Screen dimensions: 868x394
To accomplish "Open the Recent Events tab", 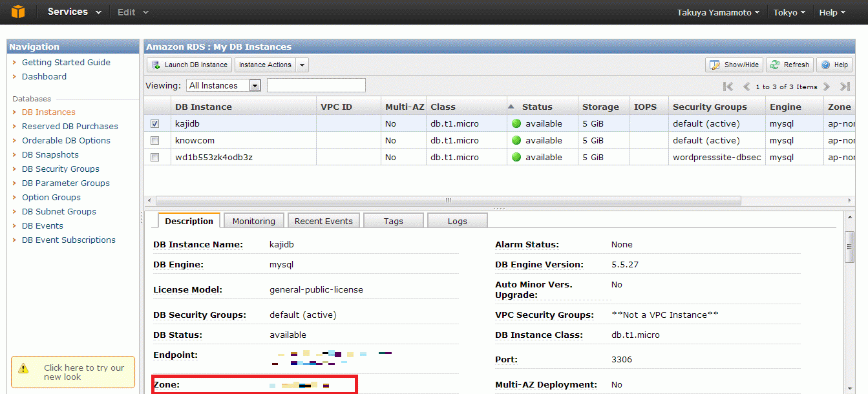I will [324, 221].
